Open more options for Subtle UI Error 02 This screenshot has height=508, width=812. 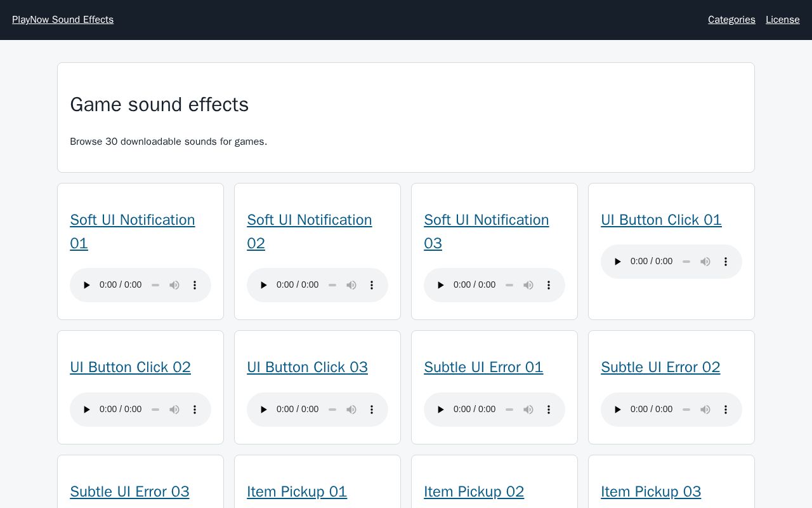coord(726,410)
